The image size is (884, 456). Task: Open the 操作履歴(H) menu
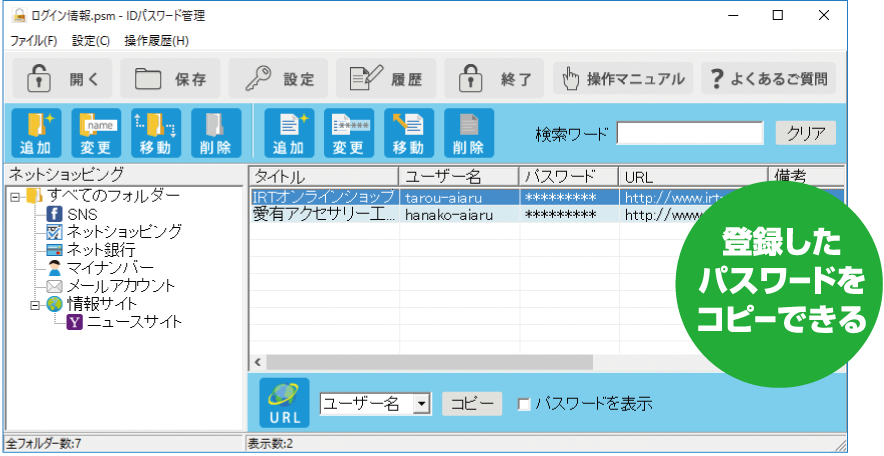(157, 41)
